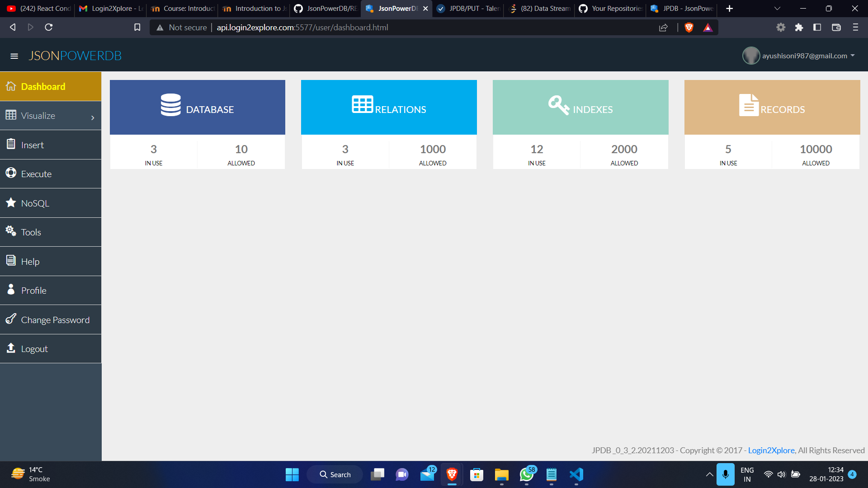This screenshot has width=868, height=488.
Task: Open the Login2Xplore footer link
Action: pos(771,450)
